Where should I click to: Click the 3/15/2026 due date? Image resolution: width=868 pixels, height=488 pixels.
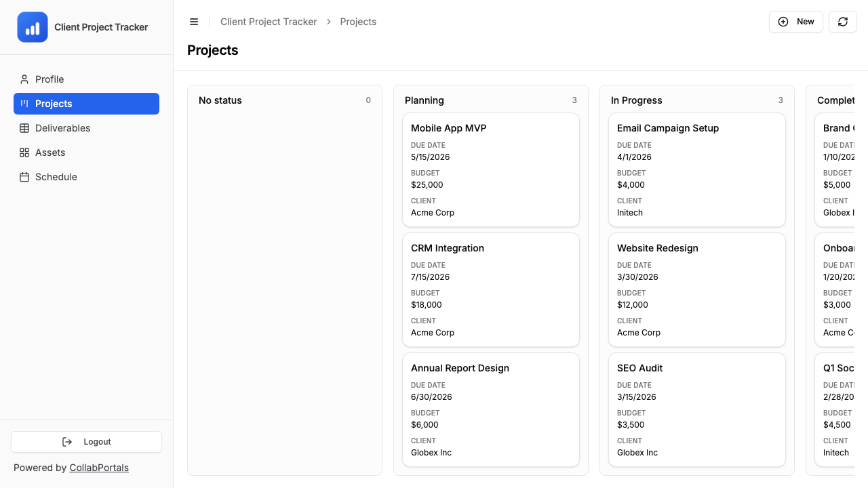tap(637, 397)
